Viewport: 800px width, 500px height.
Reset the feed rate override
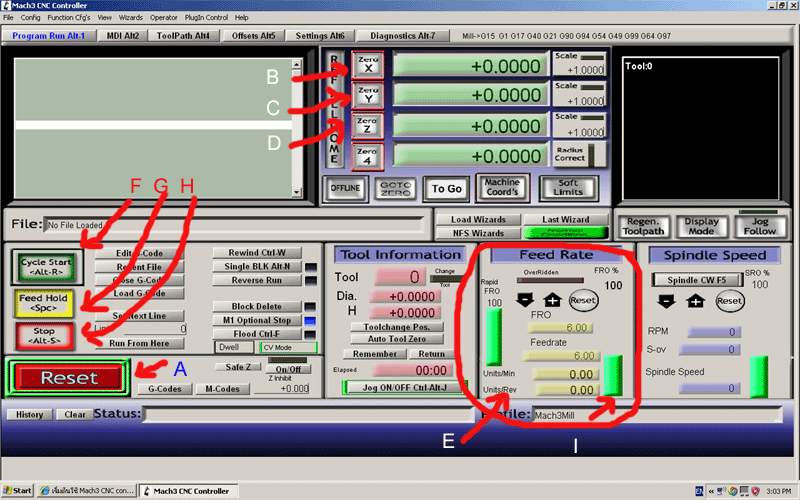pos(583,300)
